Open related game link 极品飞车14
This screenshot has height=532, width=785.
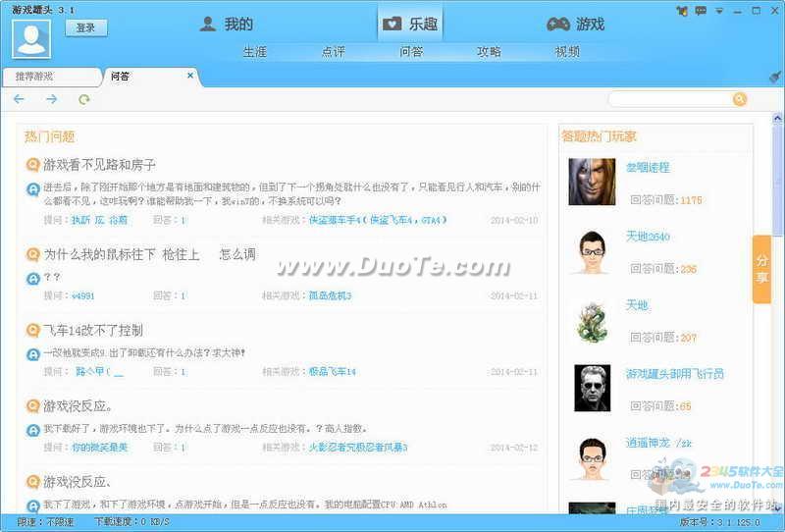tap(332, 371)
